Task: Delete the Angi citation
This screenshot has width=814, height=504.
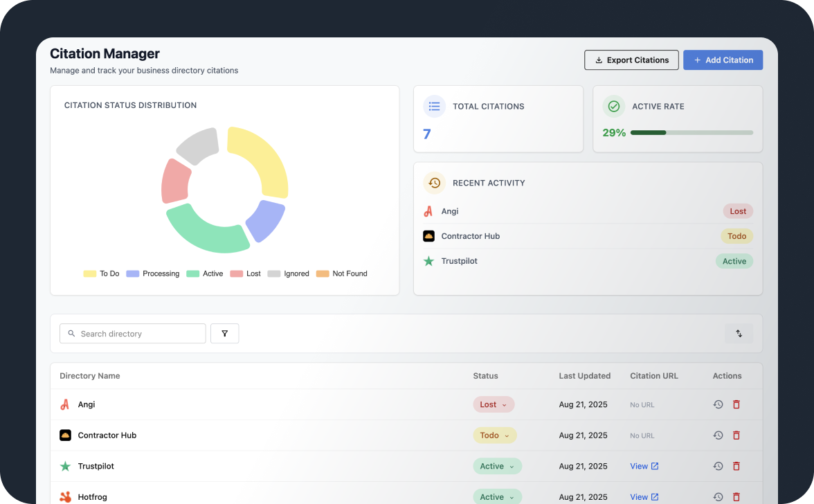Action: click(x=736, y=404)
